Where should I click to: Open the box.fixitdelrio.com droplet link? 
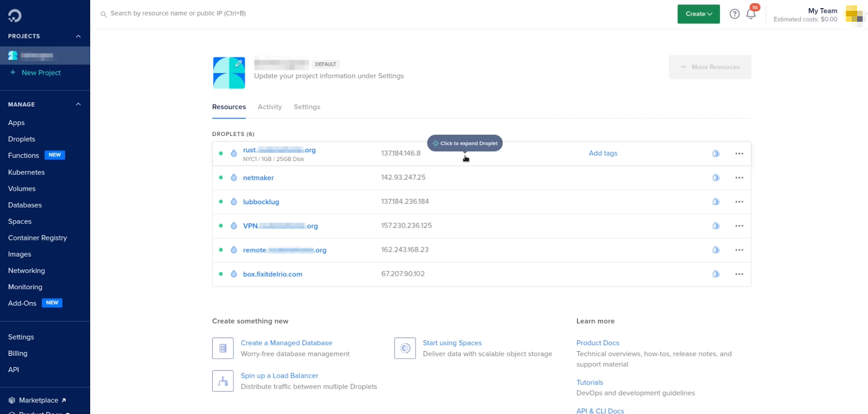coord(272,274)
